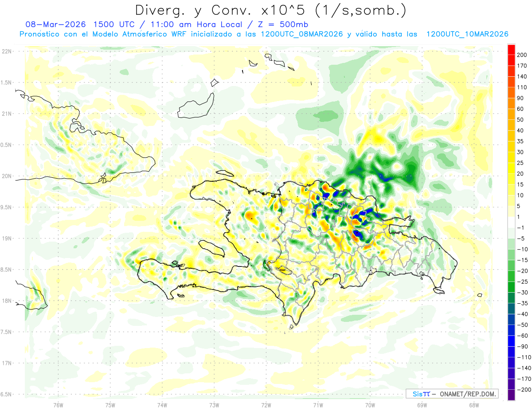This screenshot has width=532, height=411.
Task: Click the '22N' latitude label
Action: 6,51
